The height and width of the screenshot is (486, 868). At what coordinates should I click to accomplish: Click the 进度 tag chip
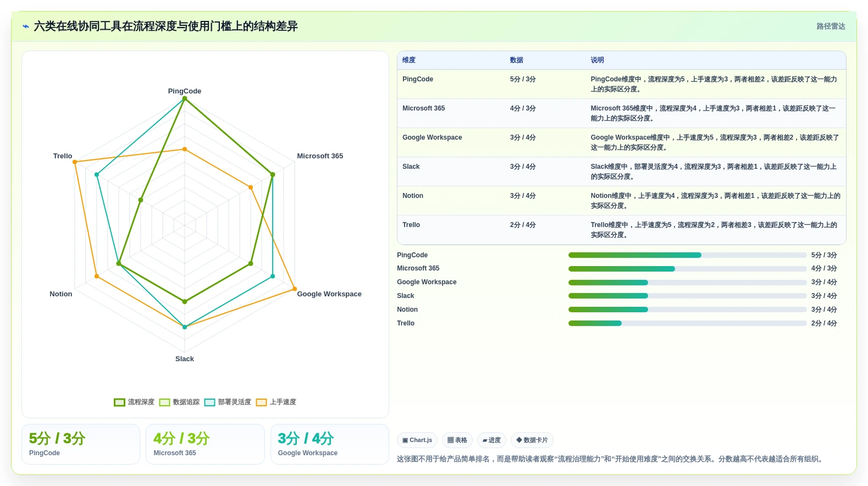point(491,440)
